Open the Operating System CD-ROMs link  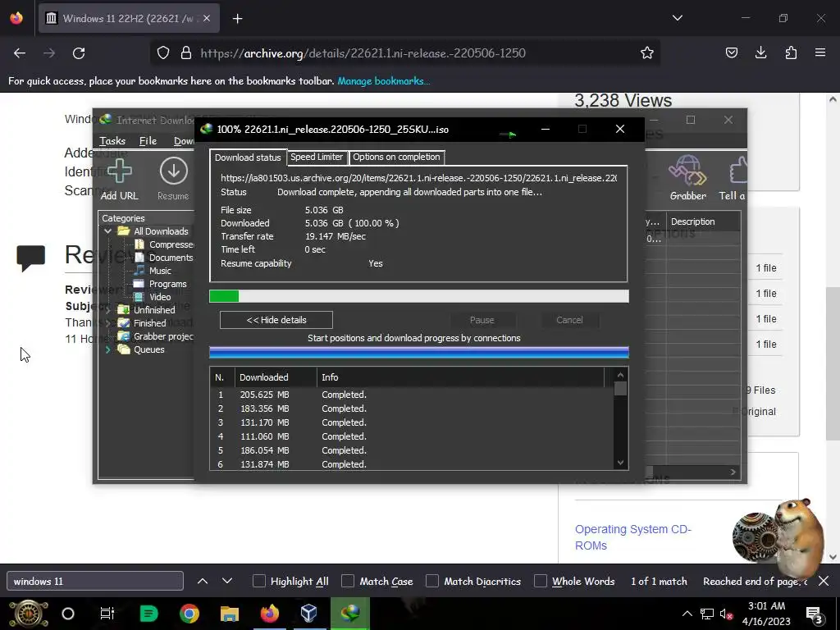point(633,537)
